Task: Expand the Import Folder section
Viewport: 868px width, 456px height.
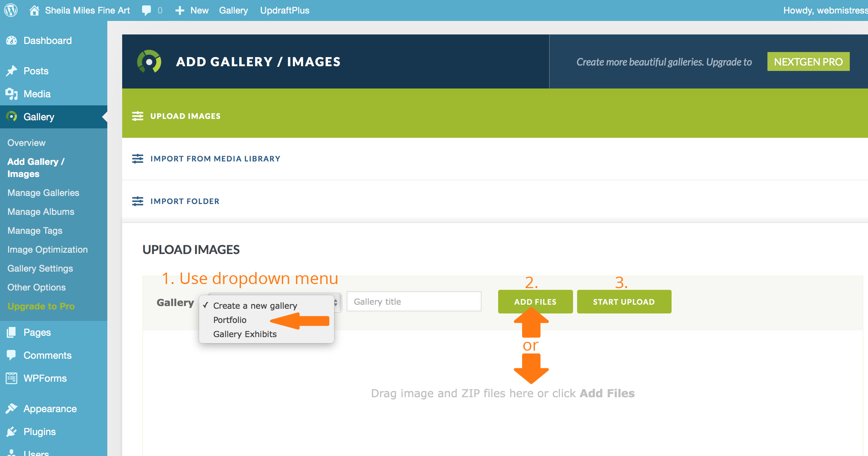Action: click(185, 201)
